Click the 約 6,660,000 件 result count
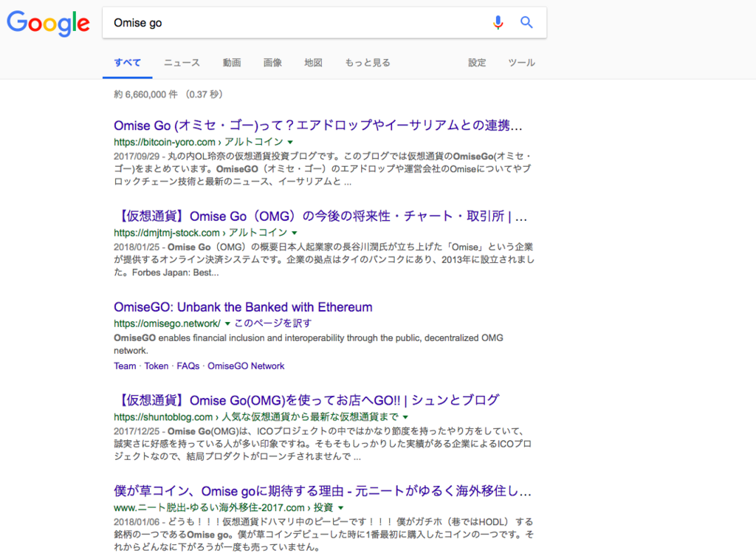 point(145,95)
